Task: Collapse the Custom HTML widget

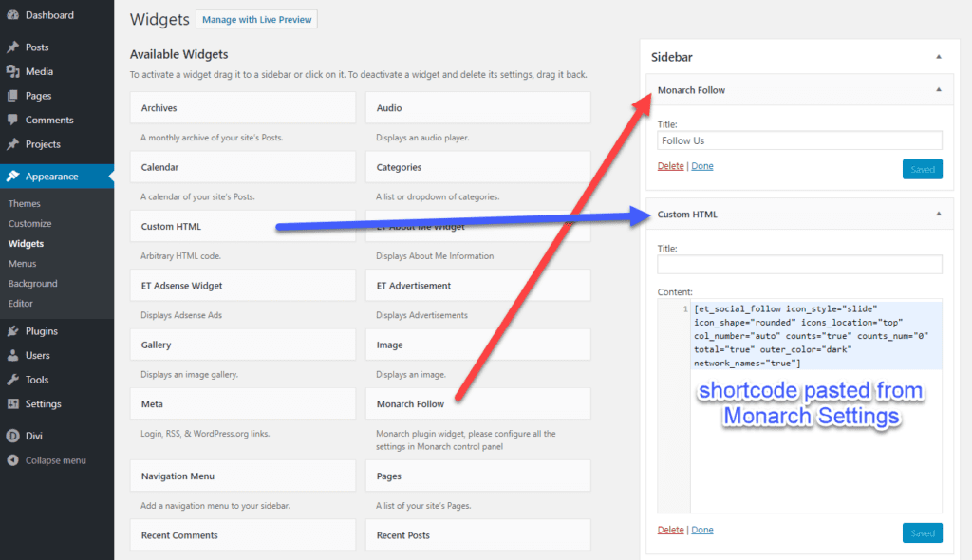Action: click(x=938, y=214)
